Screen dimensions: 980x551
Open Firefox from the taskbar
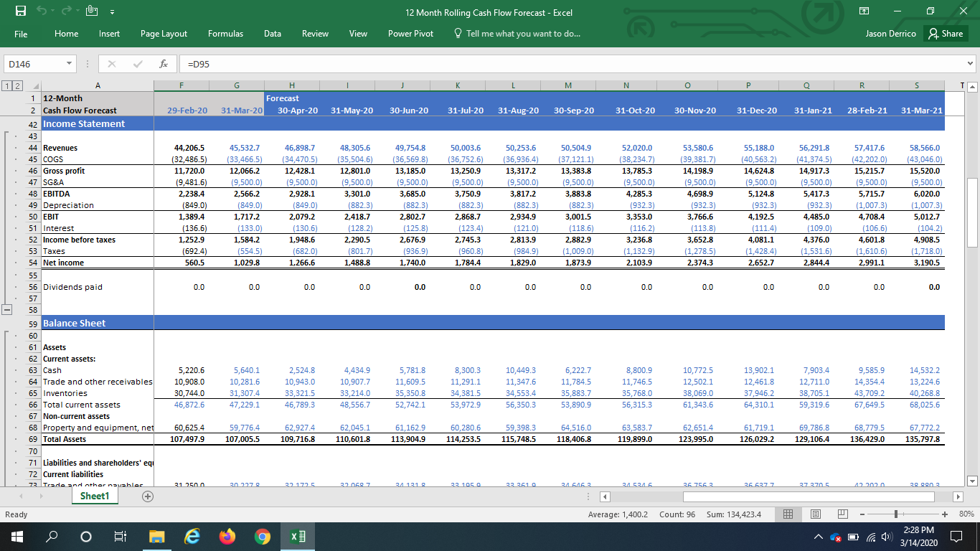coord(227,537)
